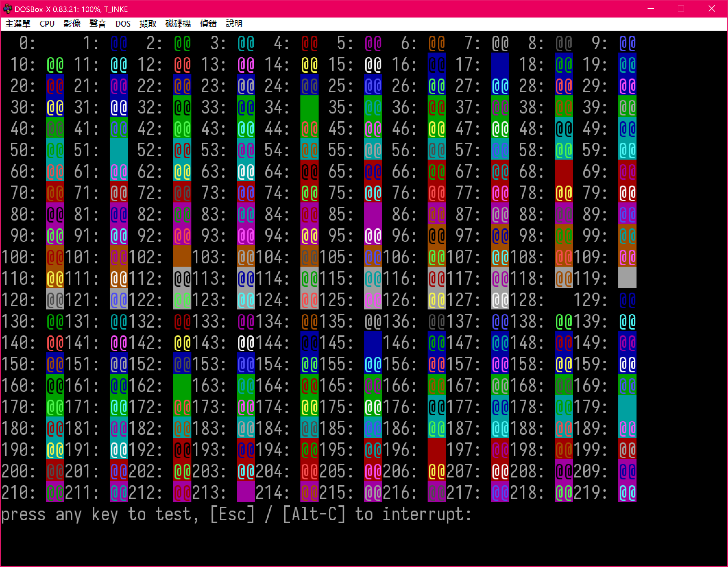Minimize the DOSBox-X window

coord(650,9)
